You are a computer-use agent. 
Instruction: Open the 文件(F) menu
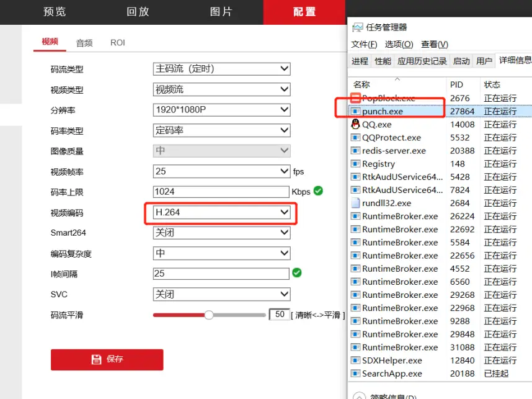pos(364,44)
